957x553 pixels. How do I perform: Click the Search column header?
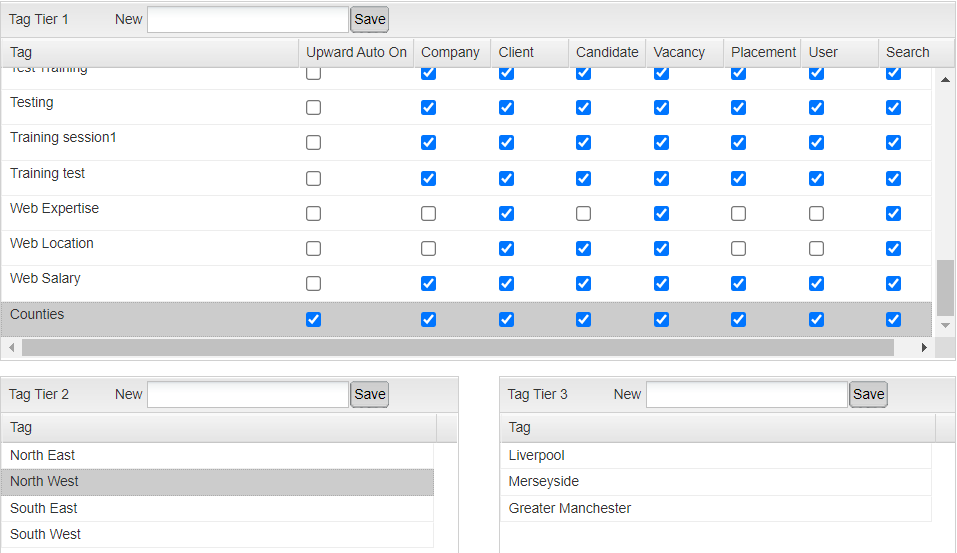(917, 52)
